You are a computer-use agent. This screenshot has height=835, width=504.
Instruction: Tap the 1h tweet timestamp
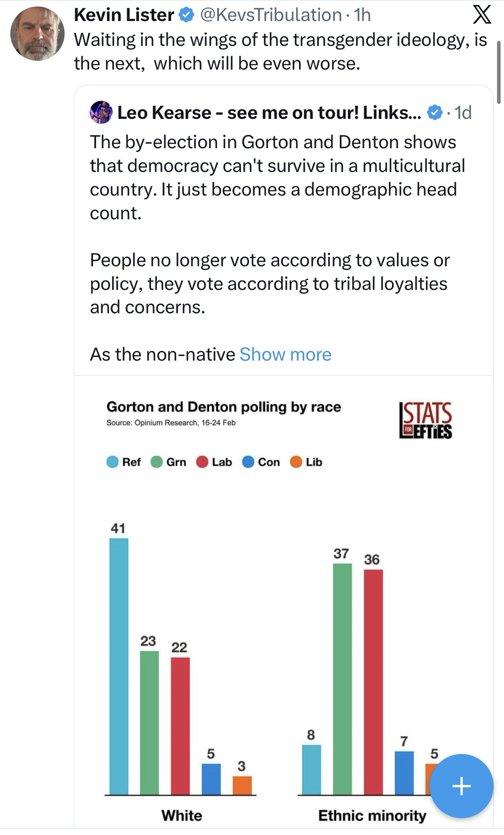coord(362,15)
